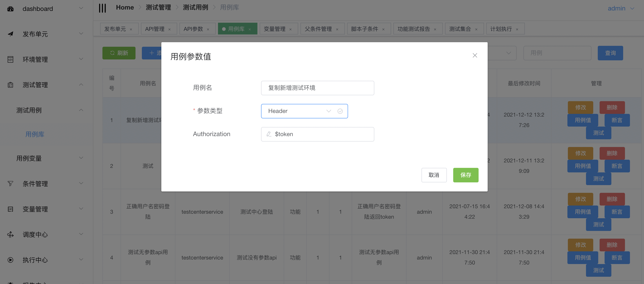Image resolution: width=644 pixels, height=284 pixels.
Task: Click the 测试管理 checklist icon
Action: 10,85
